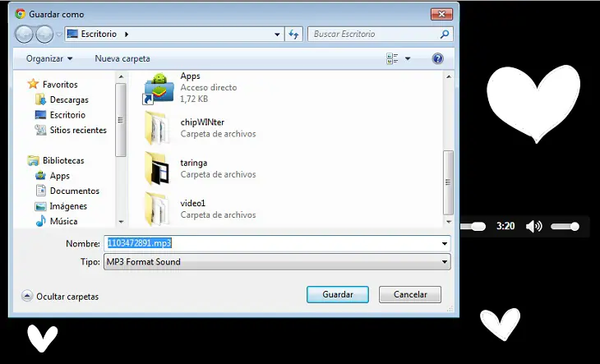Click the refresh button next to address bar
The image size is (600, 364).
[x=294, y=35]
